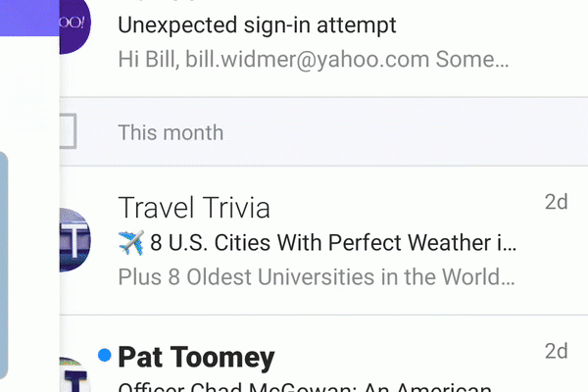Open the Officer Chad McGowan email subject
The width and height of the screenshot is (588, 392).
(x=304, y=387)
